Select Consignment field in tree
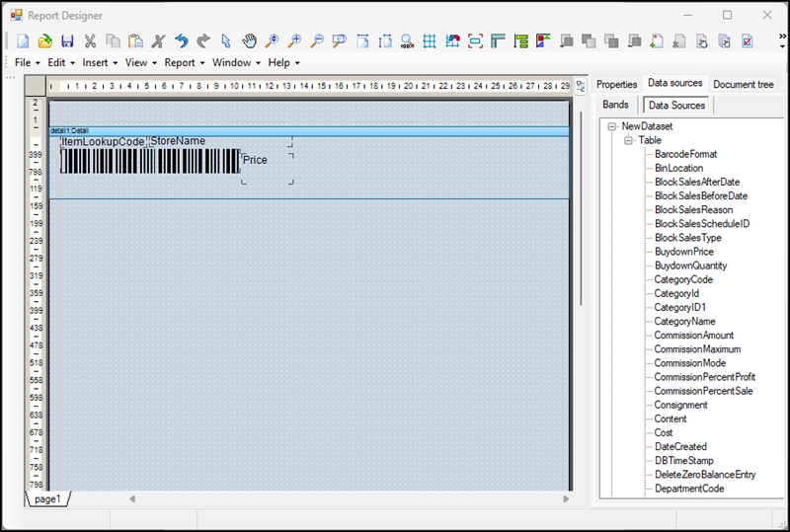790x532 pixels. [680, 405]
